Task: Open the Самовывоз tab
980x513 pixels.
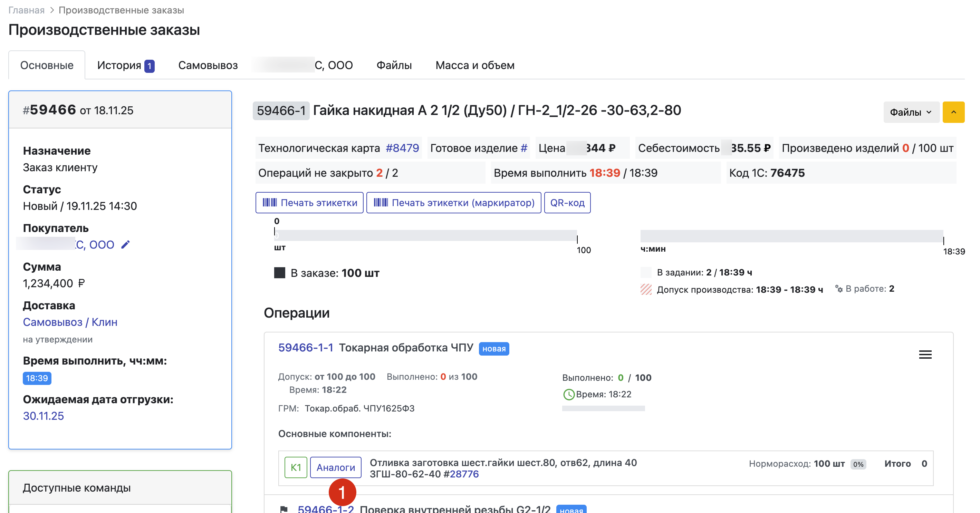Action: (208, 65)
